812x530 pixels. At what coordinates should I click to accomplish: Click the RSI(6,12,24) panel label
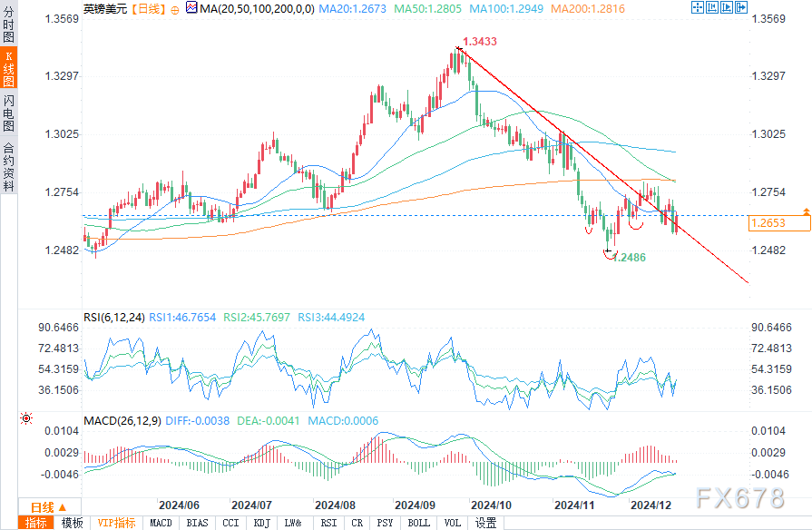114,317
